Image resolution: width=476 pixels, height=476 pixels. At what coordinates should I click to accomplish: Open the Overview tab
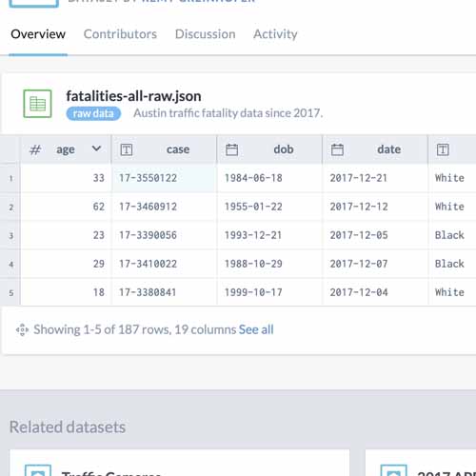38,34
